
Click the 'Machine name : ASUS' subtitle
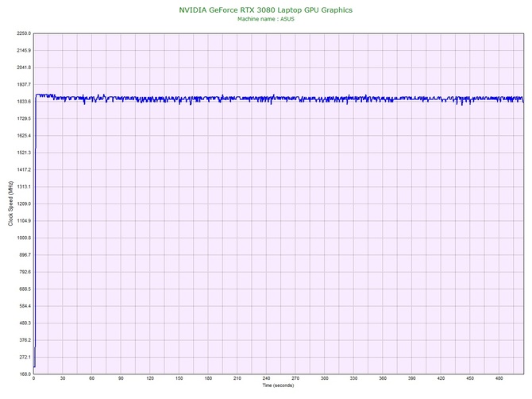tap(266, 19)
